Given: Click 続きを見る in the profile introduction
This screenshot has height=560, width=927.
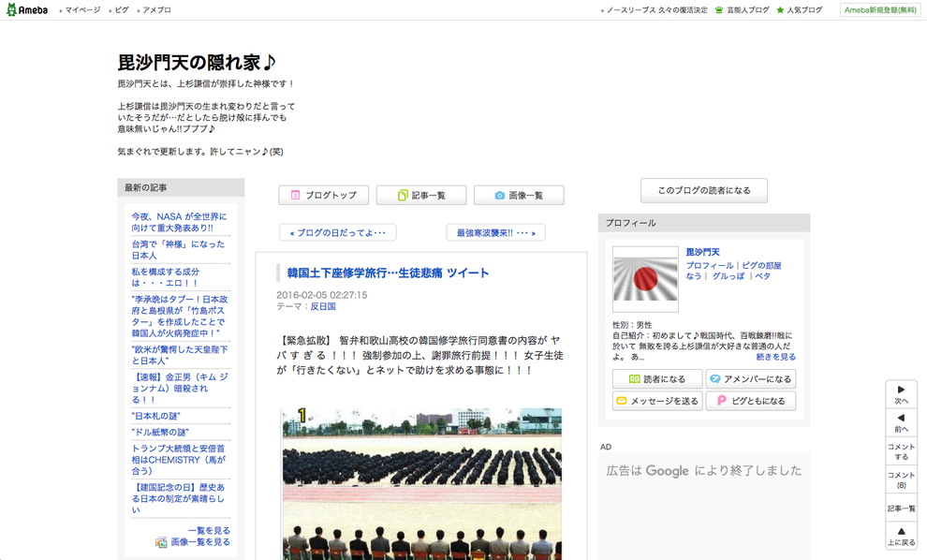Looking at the screenshot, I should point(775,357).
